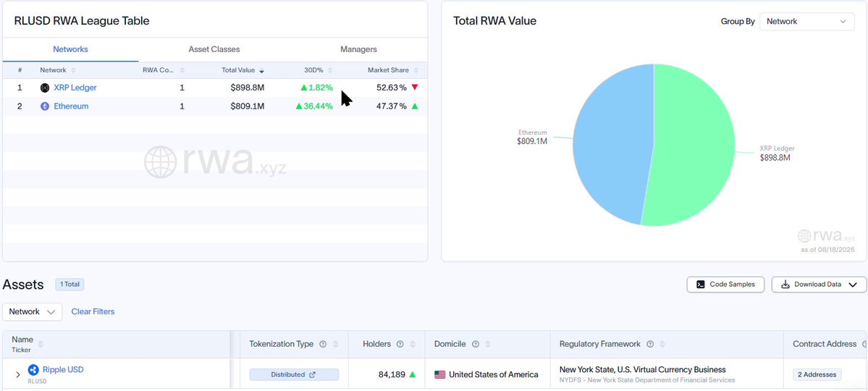Switch to the Asset Classes tab
The height and width of the screenshot is (391, 868).
214,49
